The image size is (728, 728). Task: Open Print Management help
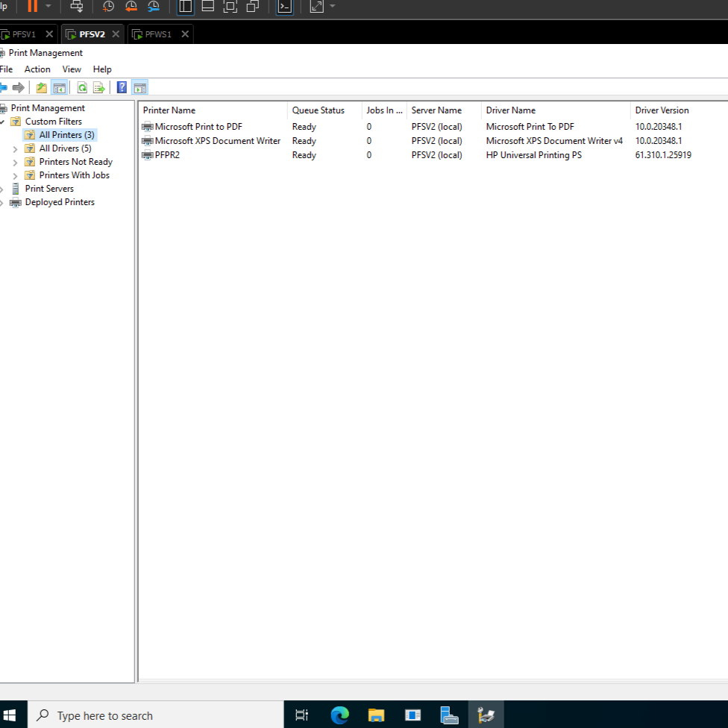(x=122, y=87)
